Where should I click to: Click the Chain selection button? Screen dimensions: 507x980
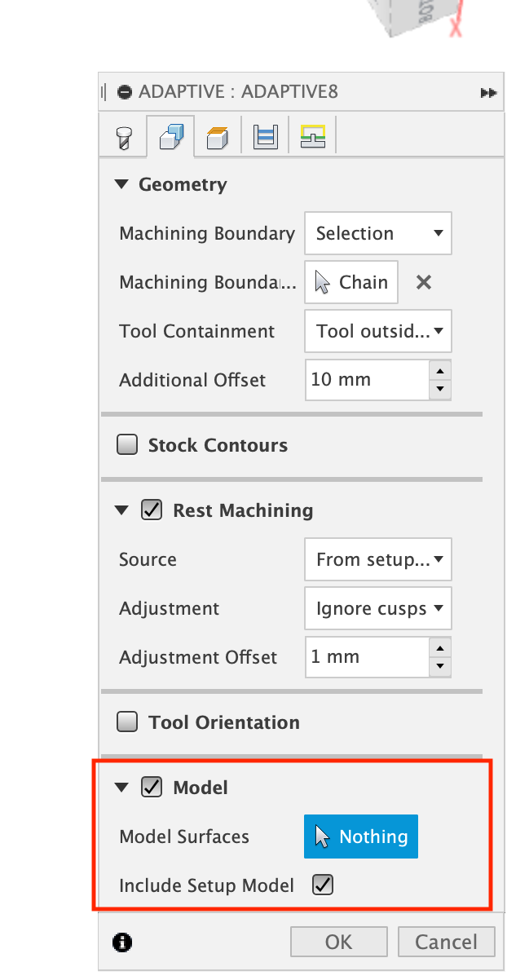pos(351,282)
